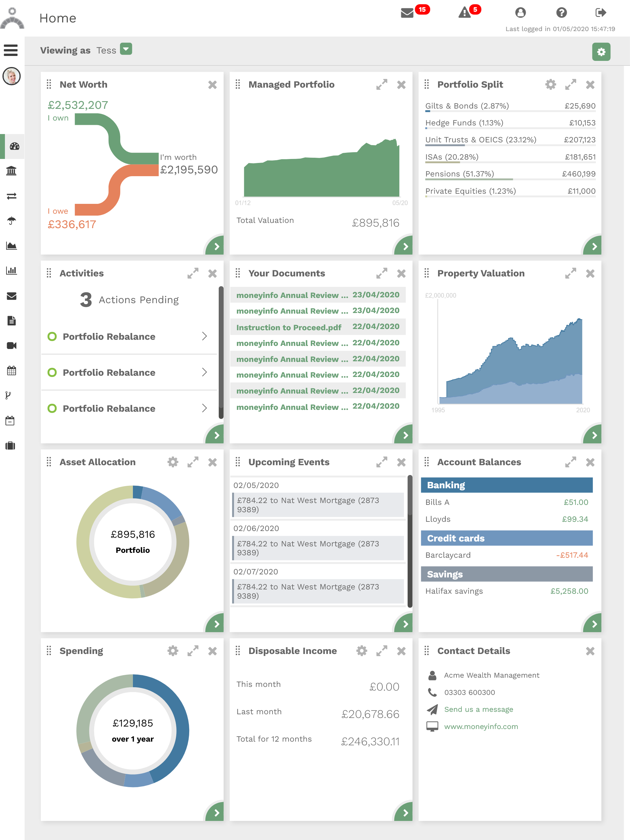Expand the third Portfolio Rebalance action chevron
This screenshot has width=630, height=840.
205,408
